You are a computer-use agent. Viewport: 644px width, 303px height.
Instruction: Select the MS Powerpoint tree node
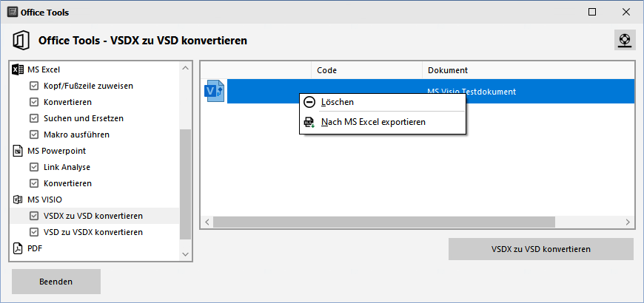point(57,151)
